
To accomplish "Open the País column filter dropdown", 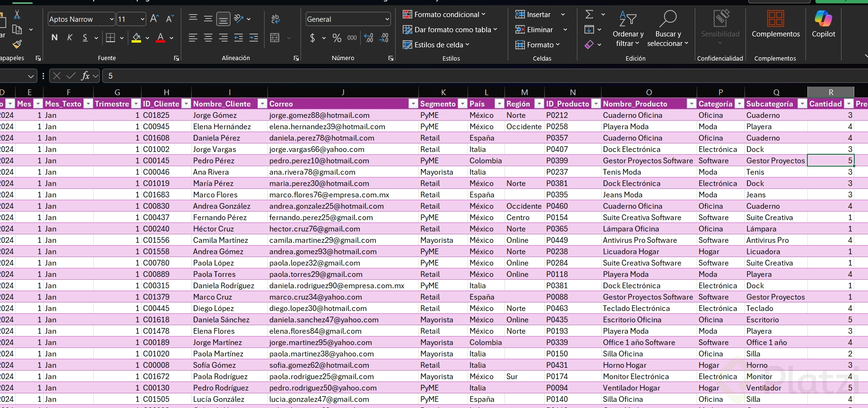I will [x=499, y=104].
